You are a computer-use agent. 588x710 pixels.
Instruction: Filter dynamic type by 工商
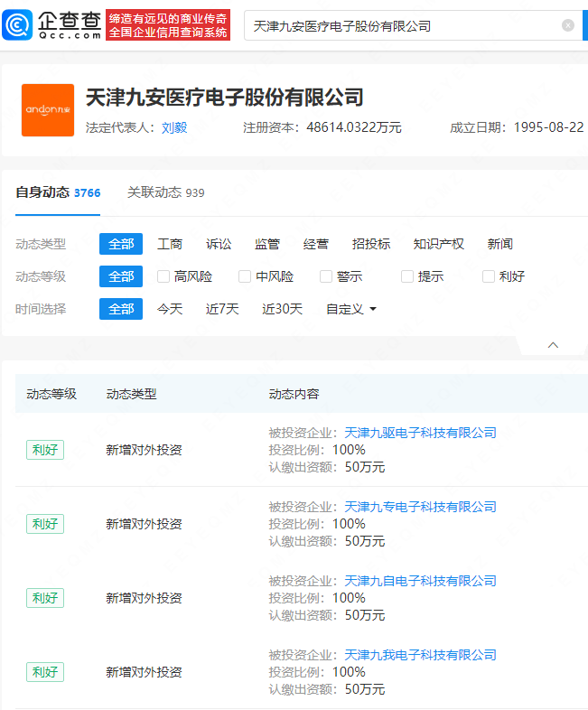point(170,244)
